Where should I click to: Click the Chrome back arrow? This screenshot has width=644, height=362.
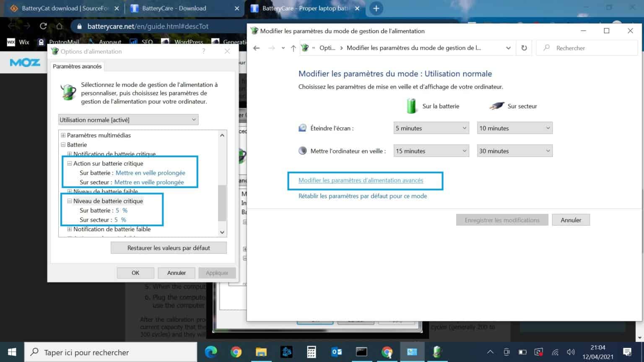11,26
